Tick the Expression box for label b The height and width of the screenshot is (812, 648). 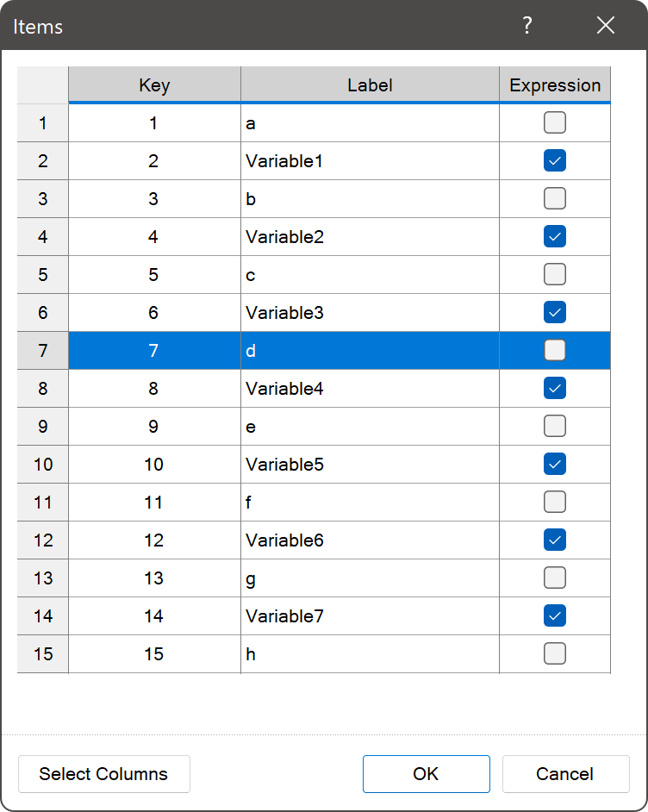coord(554,198)
